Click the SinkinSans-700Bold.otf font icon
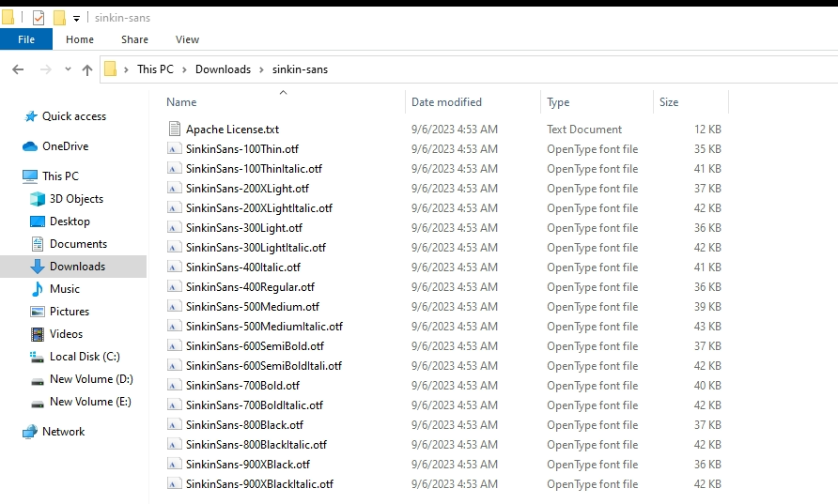 174,386
